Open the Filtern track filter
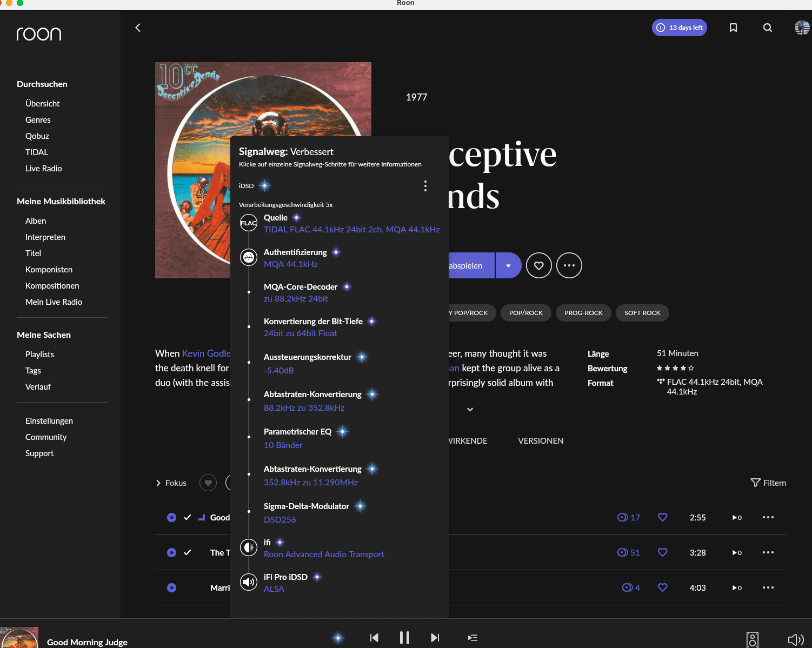The image size is (812, 648). click(769, 483)
